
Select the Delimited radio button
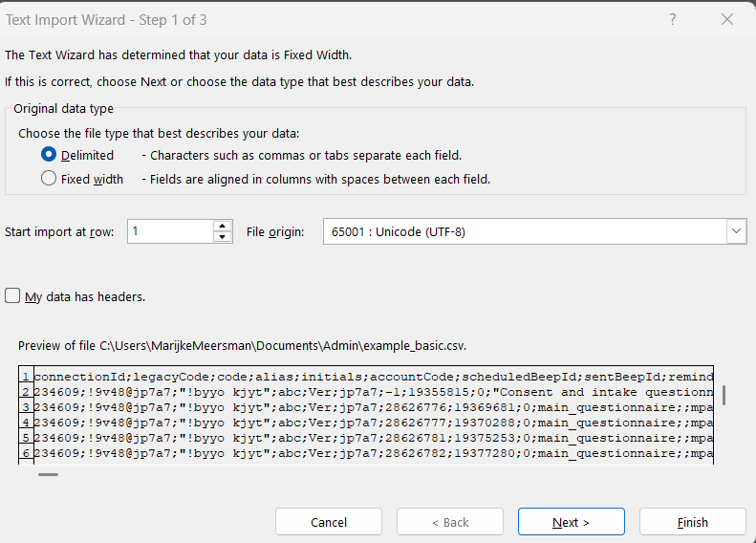pos(49,155)
